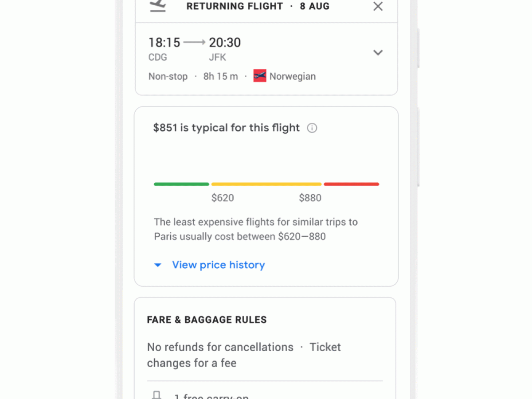Click the $851 is typical heading
Image resolution: width=532 pixels, height=399 pixels.
(x=226, y=128)
